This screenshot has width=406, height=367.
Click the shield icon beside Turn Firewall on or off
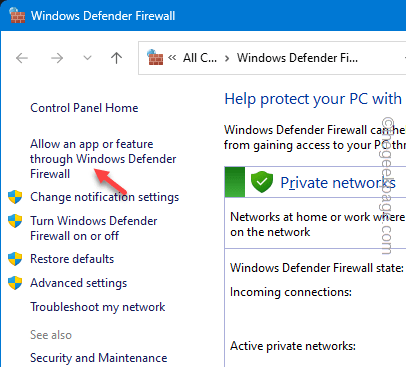[x=15, y=221]
